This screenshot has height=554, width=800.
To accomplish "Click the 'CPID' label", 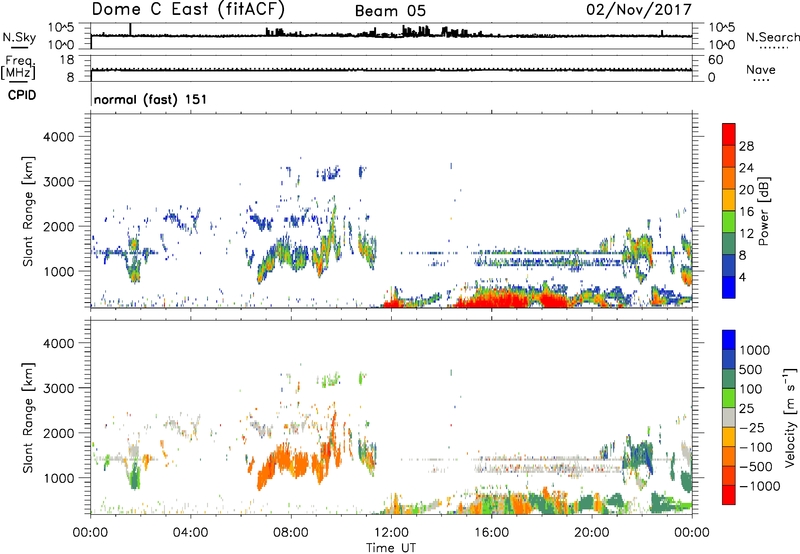I will 22,95.
